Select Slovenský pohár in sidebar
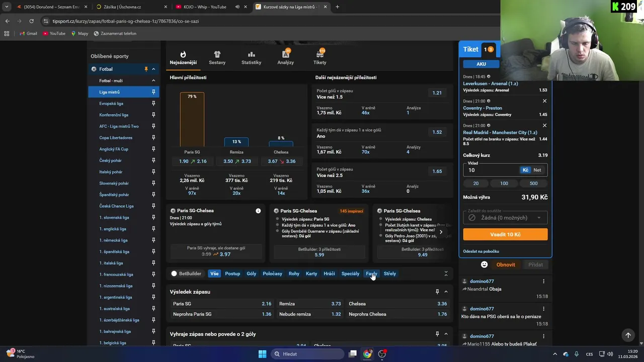The image size is (644, 362). point(114,184)
